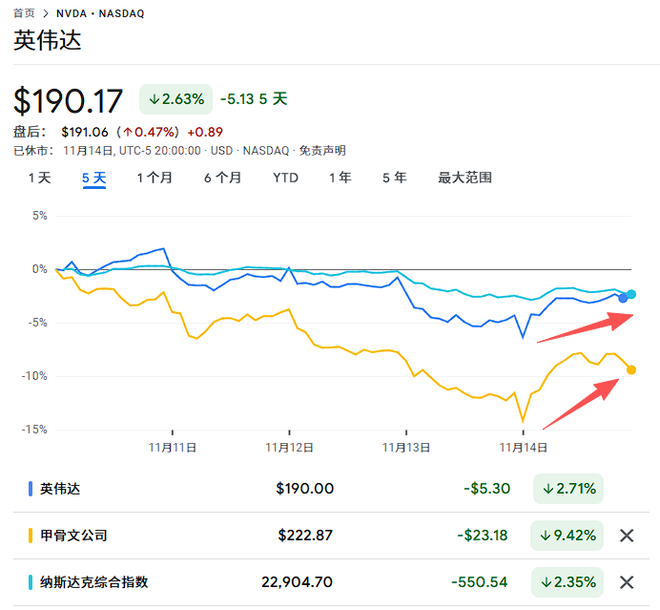Click the yellow 甲骨文 endpoint dot on chart

631,370
